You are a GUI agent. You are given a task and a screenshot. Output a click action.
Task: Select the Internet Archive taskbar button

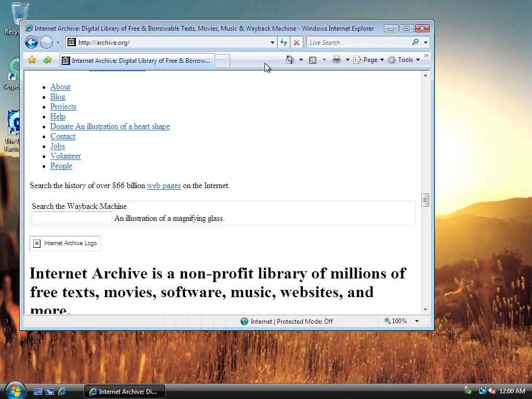click(125, 392)
